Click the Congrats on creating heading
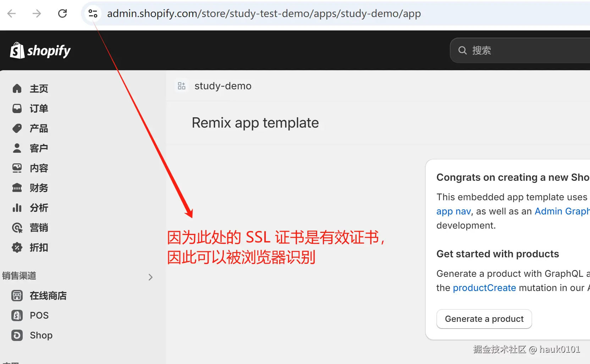The image size is (590, 364). [x=513, y=177]
